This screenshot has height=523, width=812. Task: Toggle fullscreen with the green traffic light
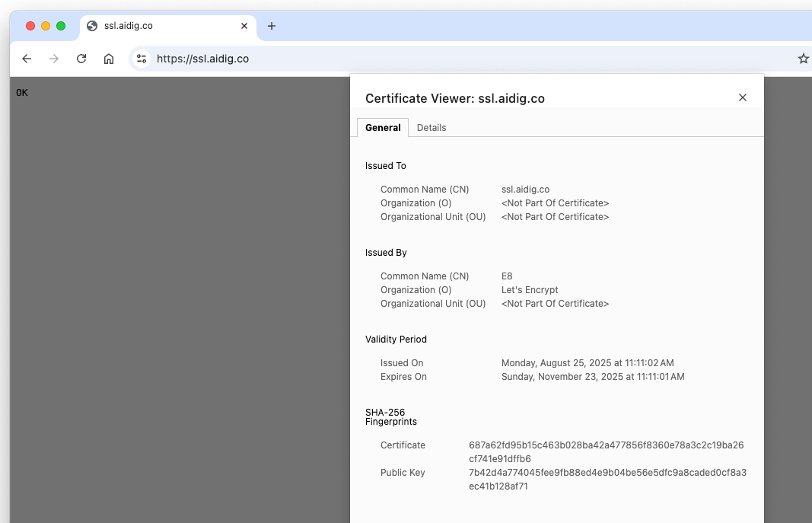[60, 25]
